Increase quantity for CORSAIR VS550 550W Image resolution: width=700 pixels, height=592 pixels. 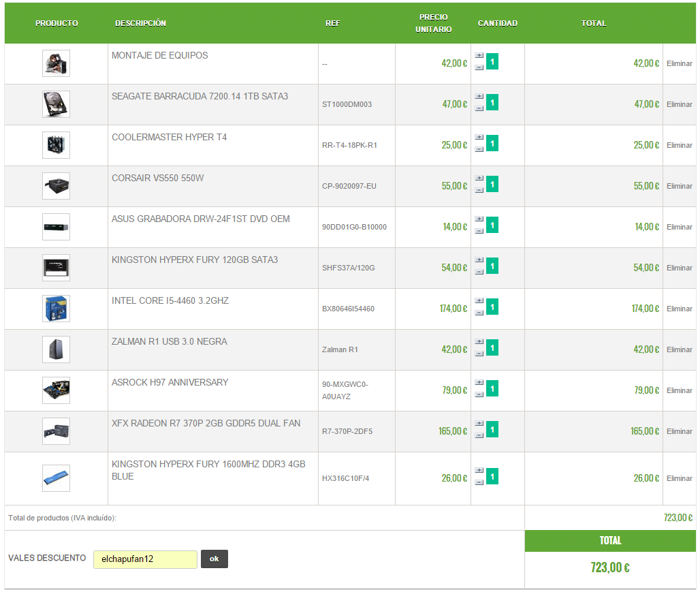pos(479,178)
